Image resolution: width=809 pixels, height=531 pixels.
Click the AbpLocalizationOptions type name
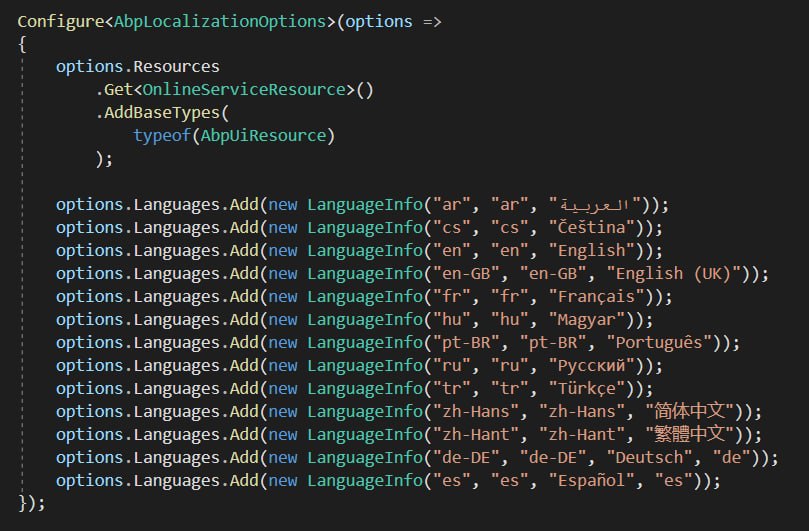[220, 22]
